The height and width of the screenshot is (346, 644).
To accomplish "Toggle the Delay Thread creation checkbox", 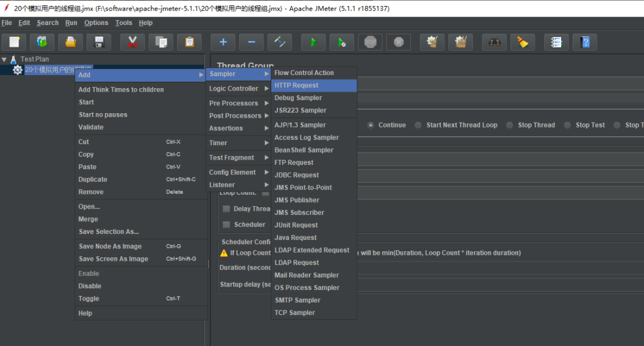I will (227, 208).
